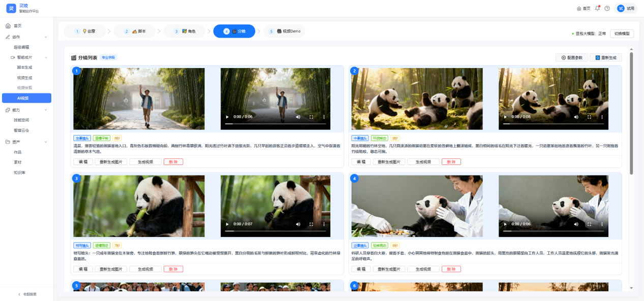Open fullscreen for card 4 video
Image resolution: width=644 pixels, height=301 pixels.
pos(590,224)
